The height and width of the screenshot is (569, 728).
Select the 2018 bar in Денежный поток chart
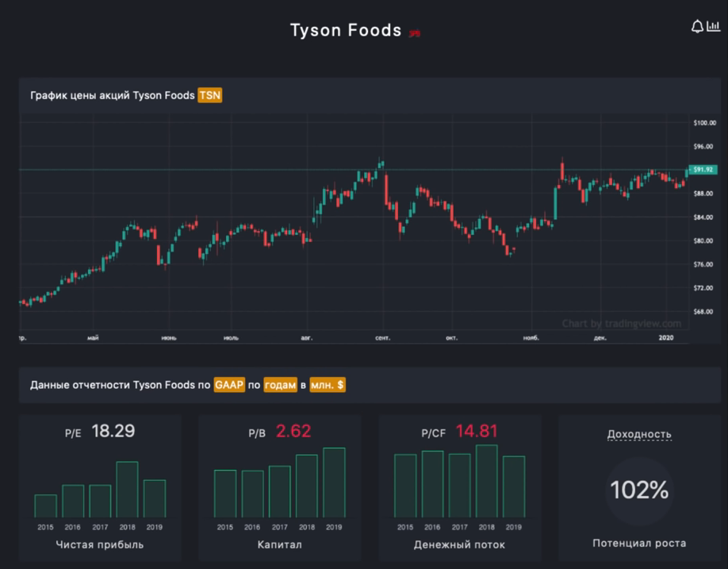(487, 481)
